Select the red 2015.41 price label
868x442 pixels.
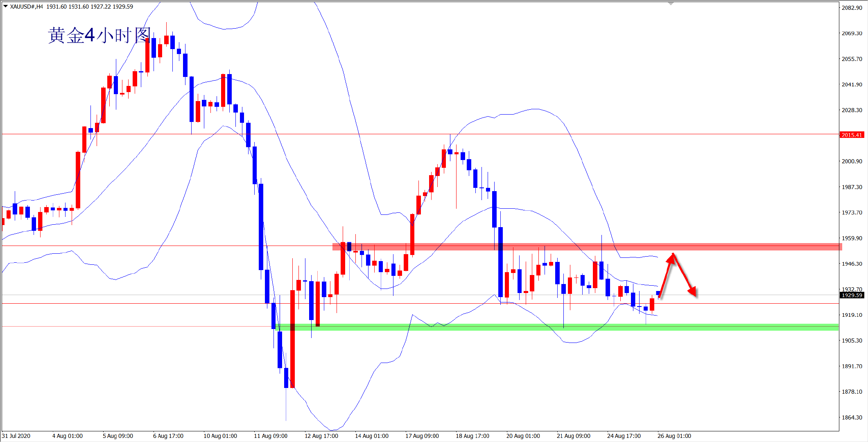pyautogui.click(x=852, y=135)
